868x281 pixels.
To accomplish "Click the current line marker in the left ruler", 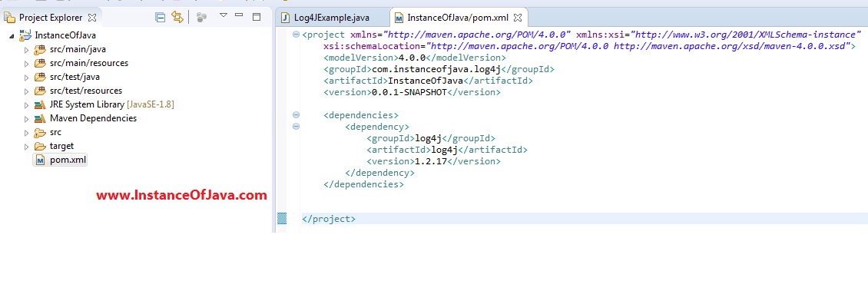I will point(282,219).
